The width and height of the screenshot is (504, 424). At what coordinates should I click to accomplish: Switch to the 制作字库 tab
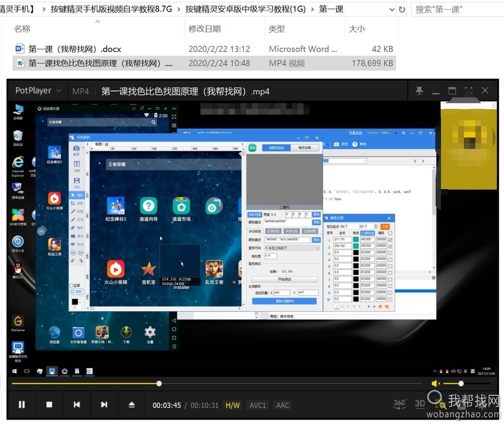305,148
